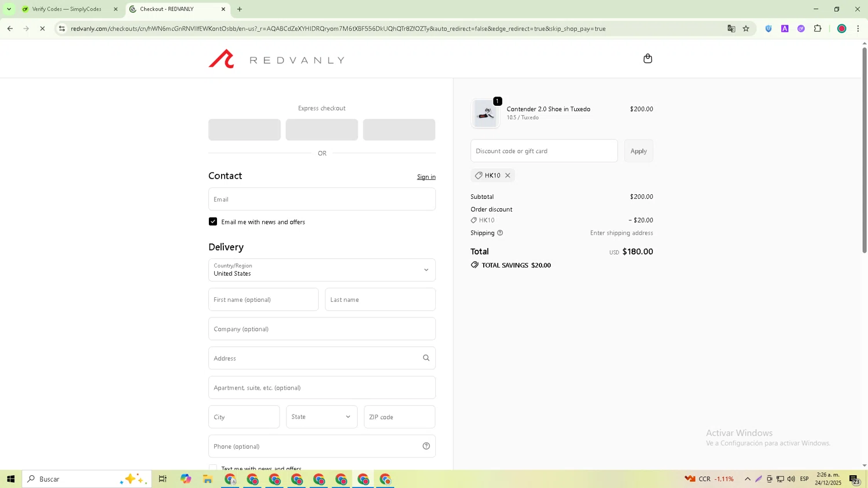Click the Redvanly logo

click(x=277, y=59)
